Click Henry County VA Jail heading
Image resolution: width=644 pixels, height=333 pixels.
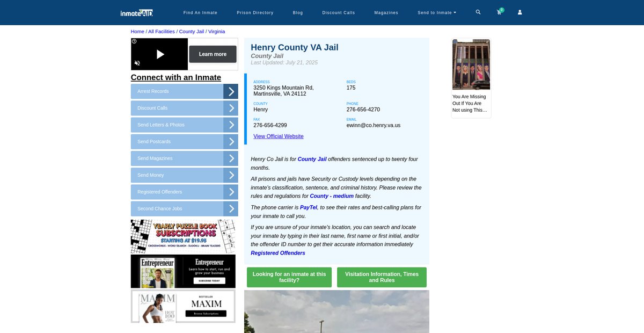pos(295,47)
